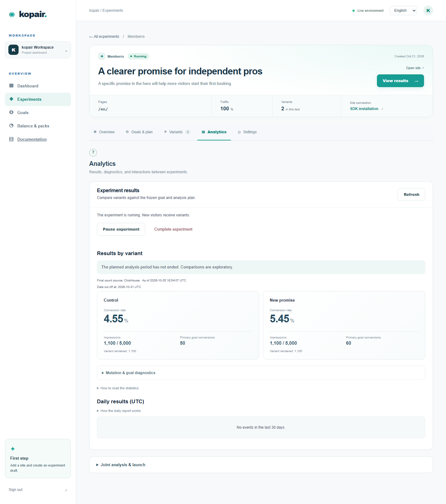Open the Dashboard grid icon

pos(11,86)
